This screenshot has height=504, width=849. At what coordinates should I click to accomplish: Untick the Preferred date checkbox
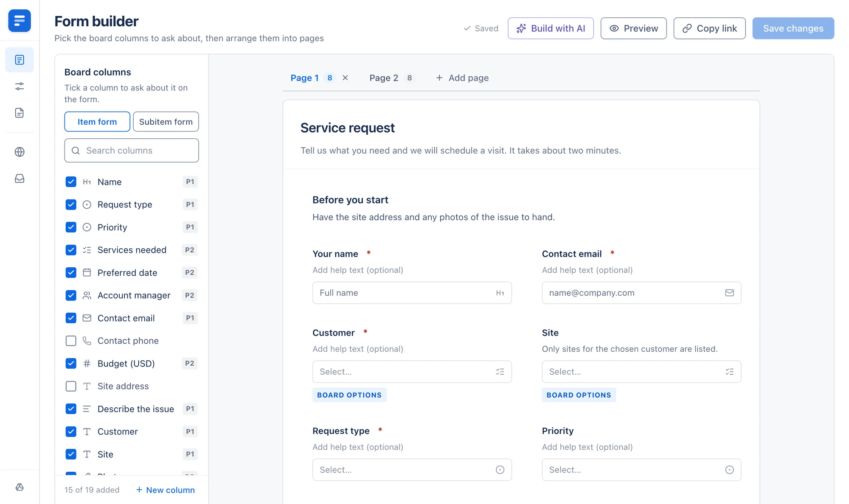71,272
